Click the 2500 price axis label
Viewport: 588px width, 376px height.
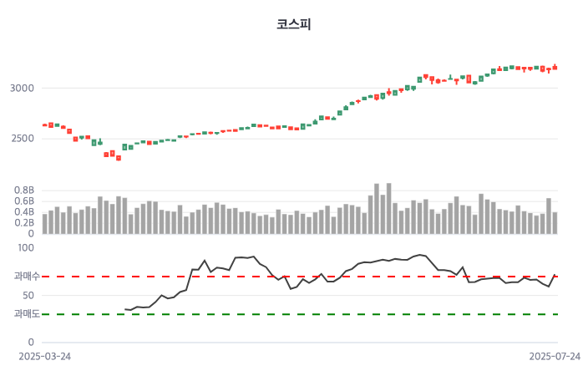[23, 139]
